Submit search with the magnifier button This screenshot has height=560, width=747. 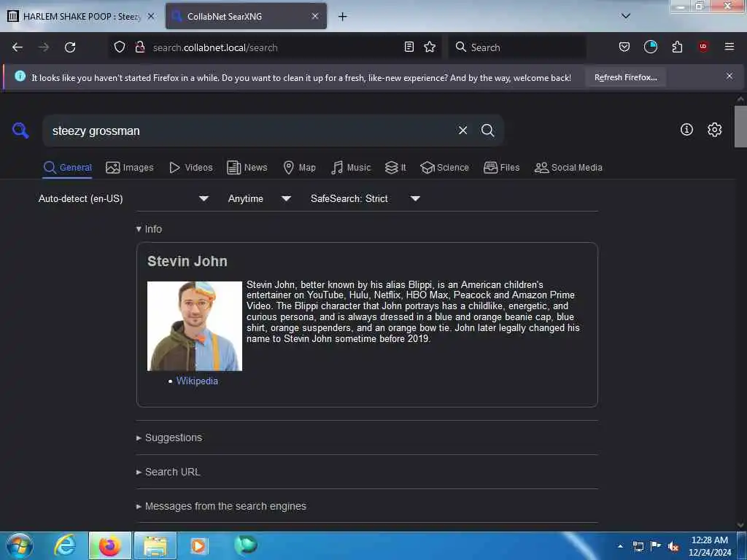pos(487,131)
